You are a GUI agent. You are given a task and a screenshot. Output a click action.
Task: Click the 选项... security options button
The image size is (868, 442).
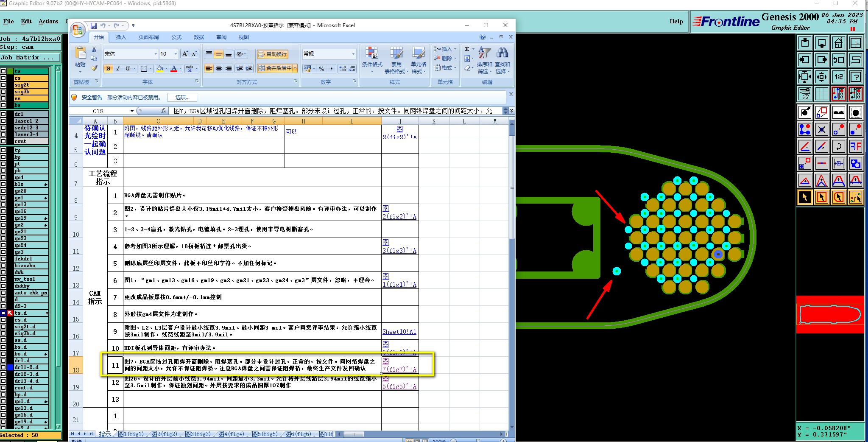click(183, 98)
